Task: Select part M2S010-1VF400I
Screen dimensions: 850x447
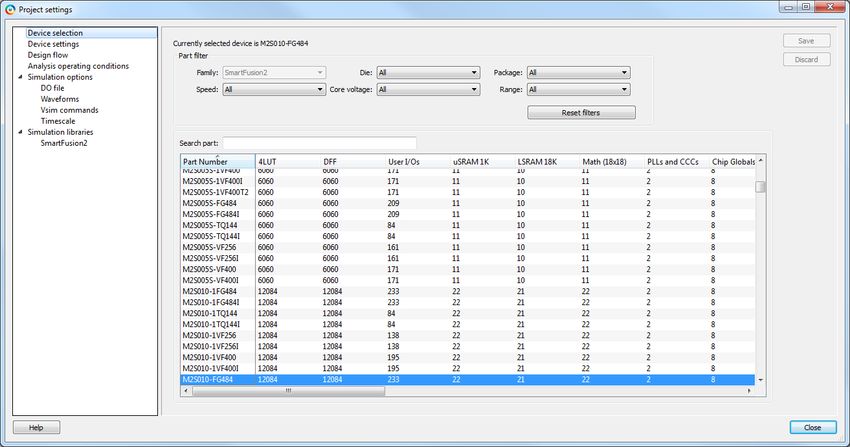Action: (x=467, y=368)
